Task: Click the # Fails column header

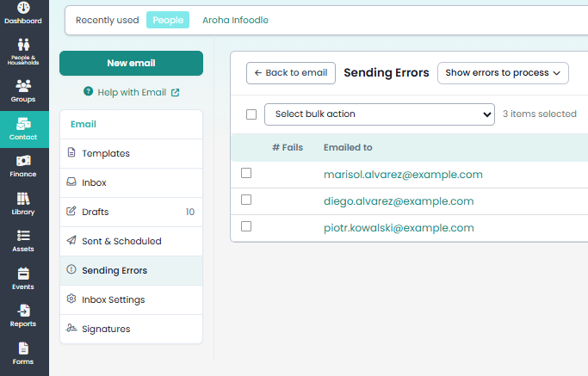Action: point(288,147)
